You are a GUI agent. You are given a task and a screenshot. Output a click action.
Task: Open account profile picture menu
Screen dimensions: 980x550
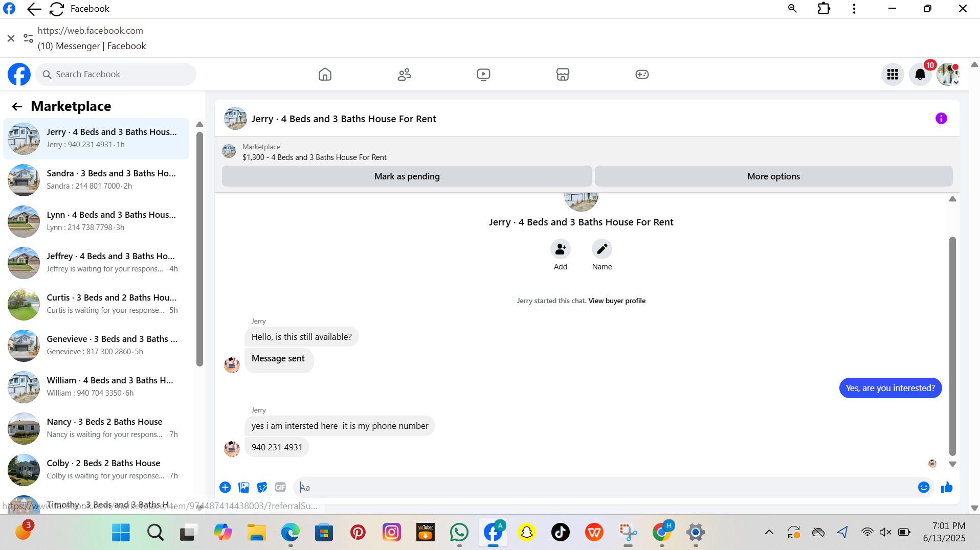coord(948,75)
